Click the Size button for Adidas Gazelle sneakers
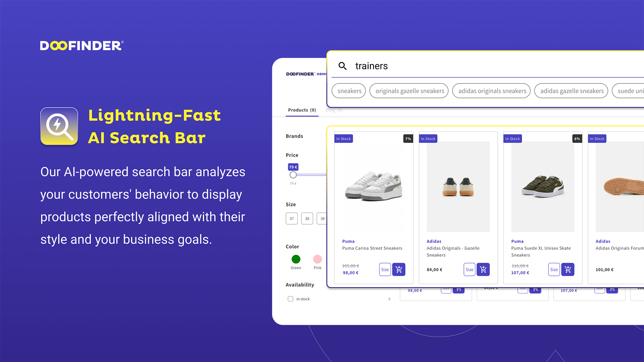The height and width of the screenshot is (362, 644). click(470, 269)
